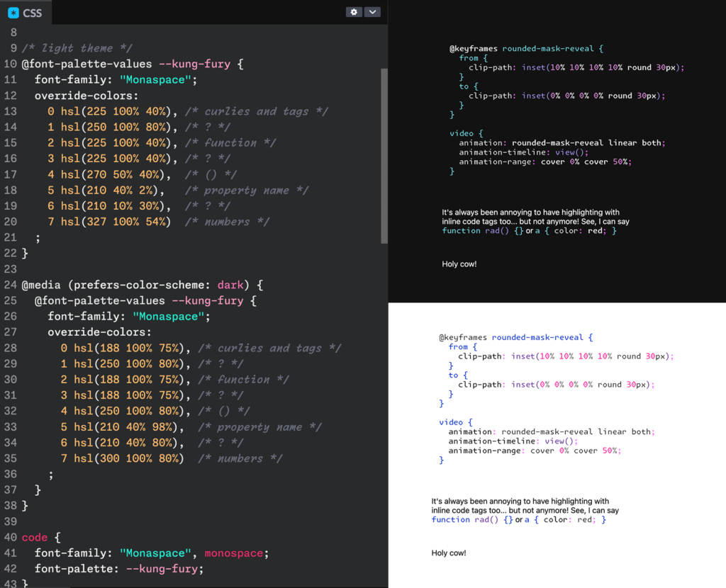726x588 pixels.
Task: Click 'monospace' fallback on line 41
Action: (233, 553)
